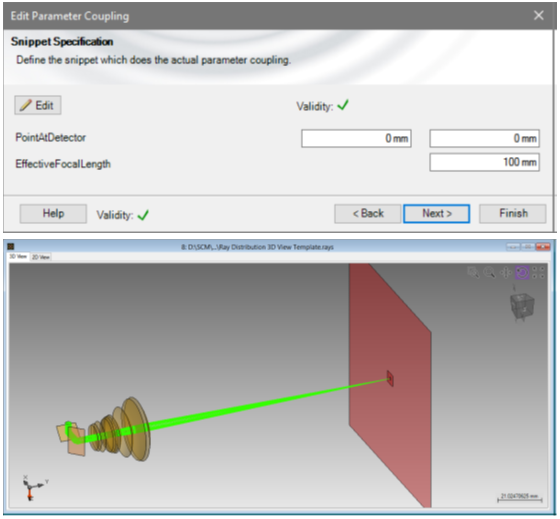
Task: Open Help for parameter coupling
Action: pos(53,214)
